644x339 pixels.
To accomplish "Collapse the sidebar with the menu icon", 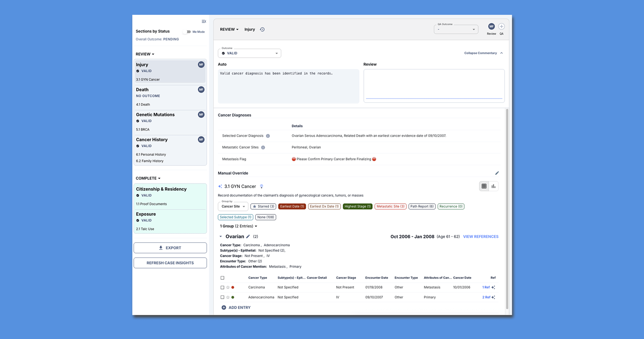I will [x=204, y=22].
